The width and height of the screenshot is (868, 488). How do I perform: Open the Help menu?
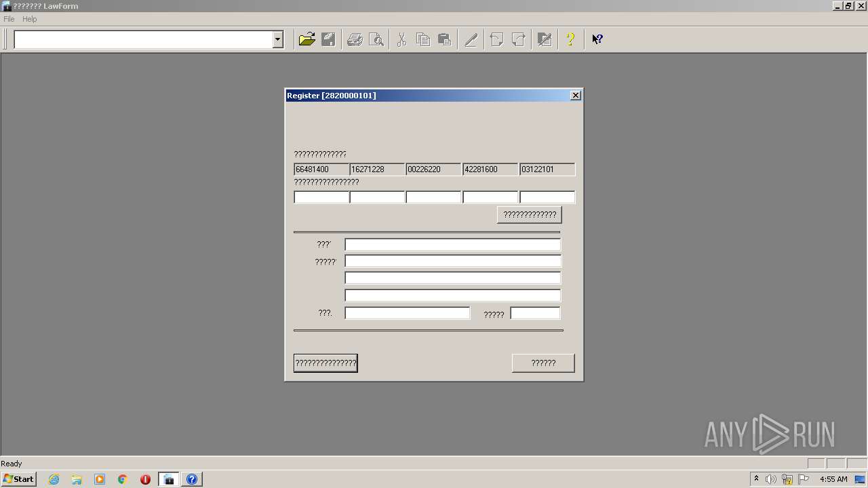pos(29,19)
